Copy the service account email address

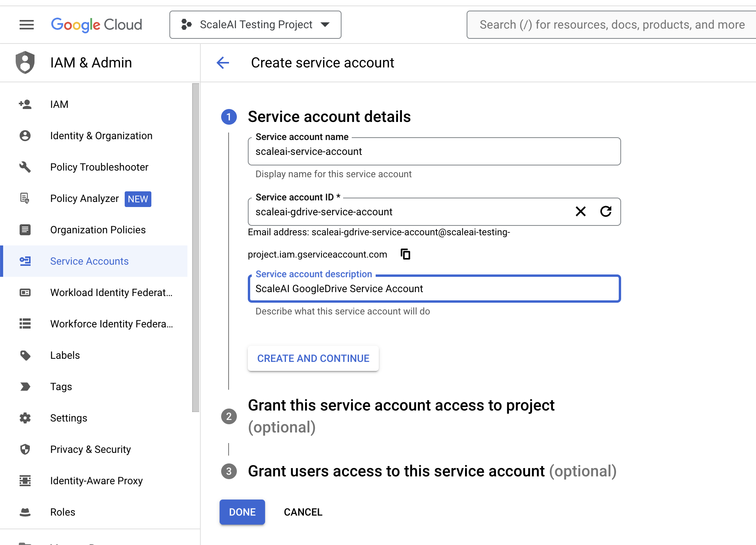(405, 254)
